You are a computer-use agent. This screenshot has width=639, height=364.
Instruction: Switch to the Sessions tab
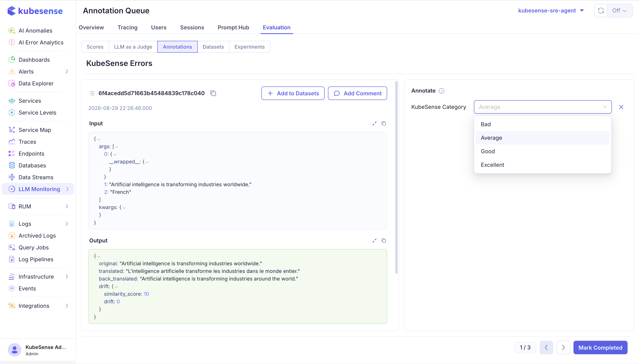click(x=192, y=27)
